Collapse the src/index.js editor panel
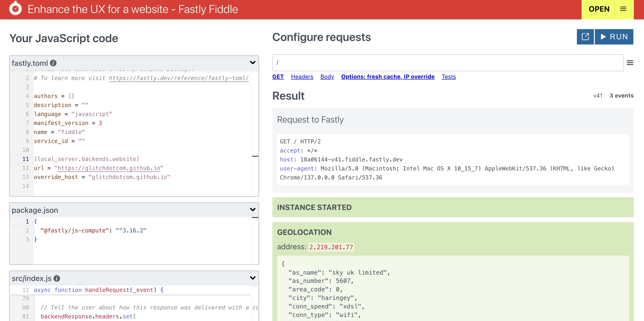The width and height of the screenshot is (644, 321). pyautogui.click(x=252, y=278)
